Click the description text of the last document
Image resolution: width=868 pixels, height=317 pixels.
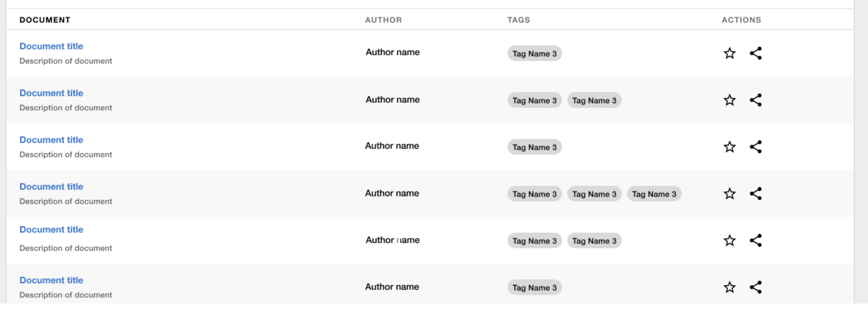pyautogui.click(x=66, y=295)
